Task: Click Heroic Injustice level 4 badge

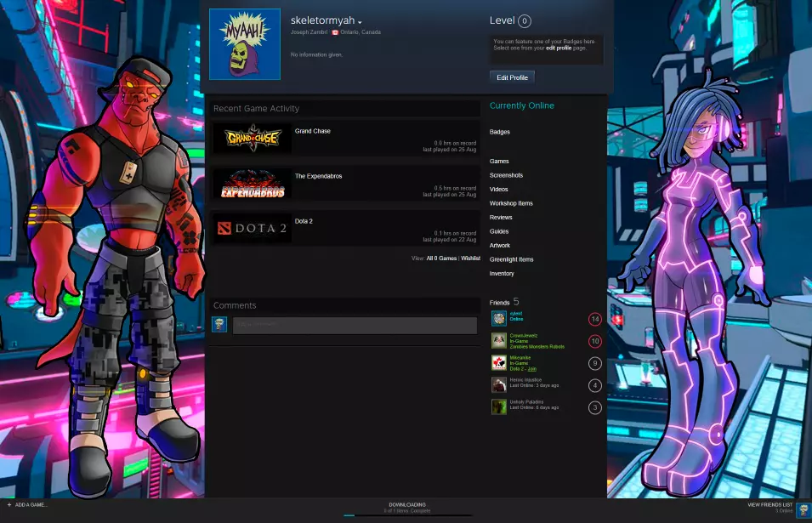Action: 595,385
